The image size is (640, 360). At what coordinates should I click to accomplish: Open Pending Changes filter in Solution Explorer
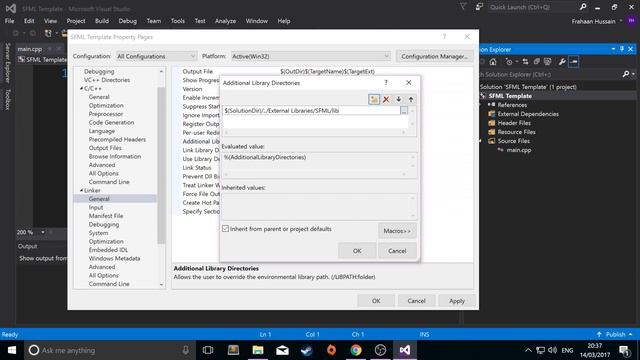(x=509, y=62)
